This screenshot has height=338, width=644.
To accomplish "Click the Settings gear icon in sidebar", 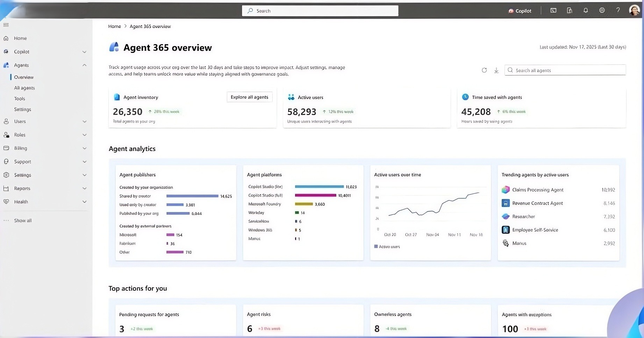I will pos(6,175).
